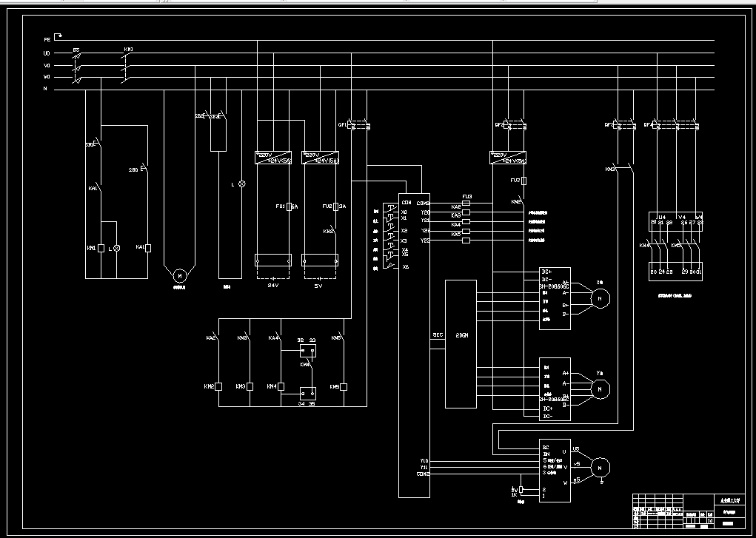Click the QS isolator switch symbol

coord(76,67)
